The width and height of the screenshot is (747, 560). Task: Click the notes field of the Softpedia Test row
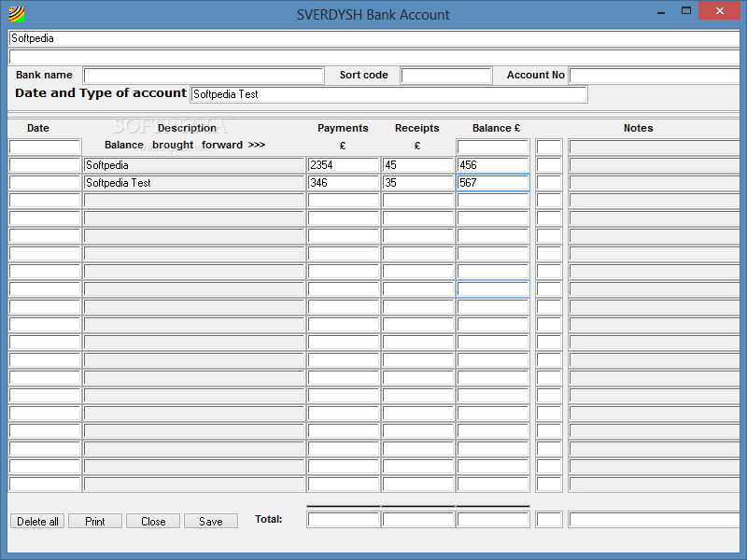click(655, 183)
